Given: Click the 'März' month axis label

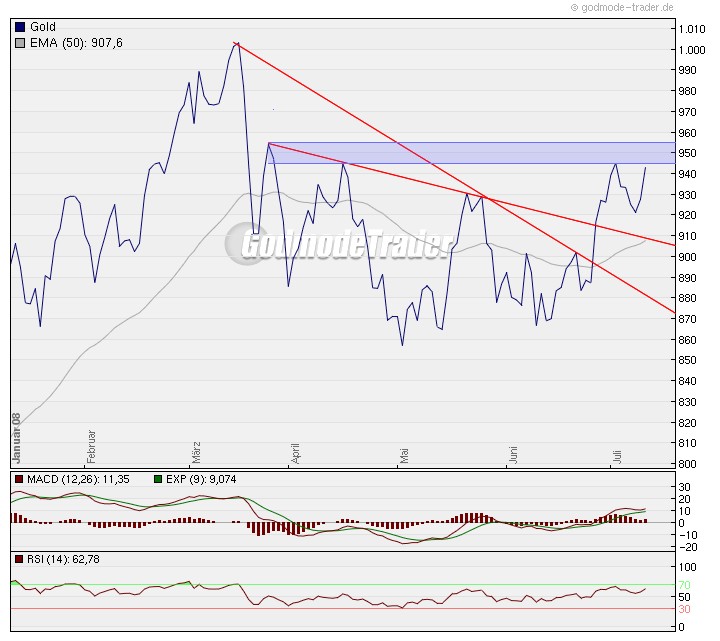Looking at the screenshot, I should 196,453.
